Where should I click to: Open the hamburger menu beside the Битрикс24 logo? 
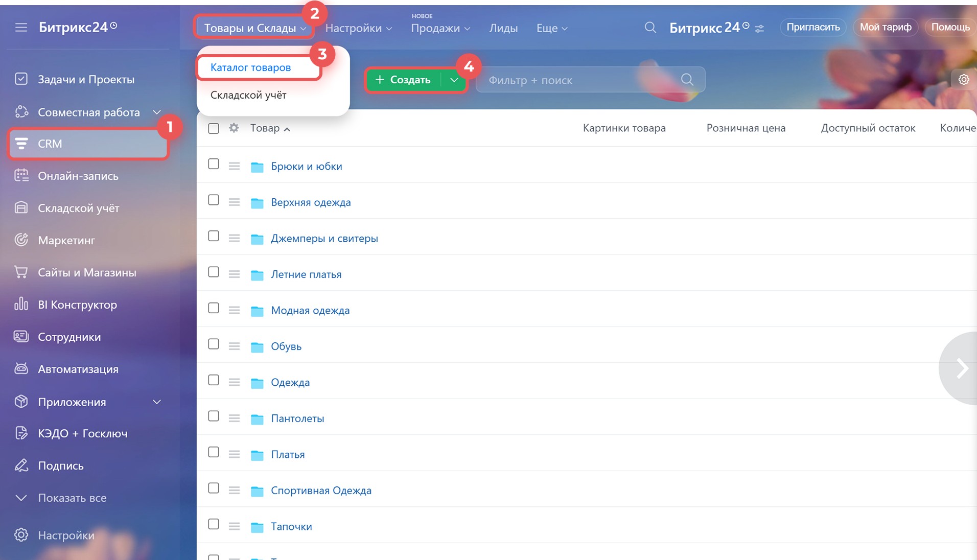[x=21, y=27]
